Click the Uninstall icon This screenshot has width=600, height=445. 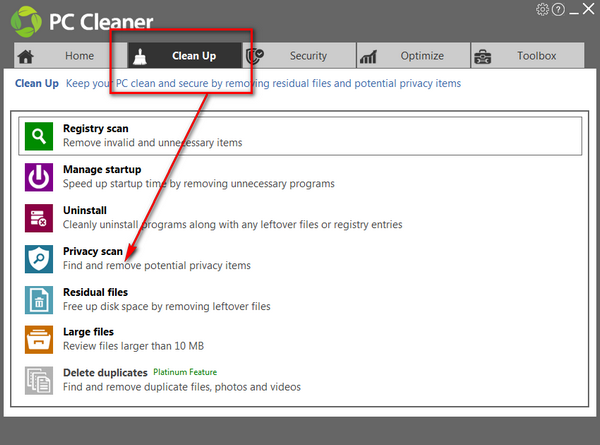coord(39,218)
